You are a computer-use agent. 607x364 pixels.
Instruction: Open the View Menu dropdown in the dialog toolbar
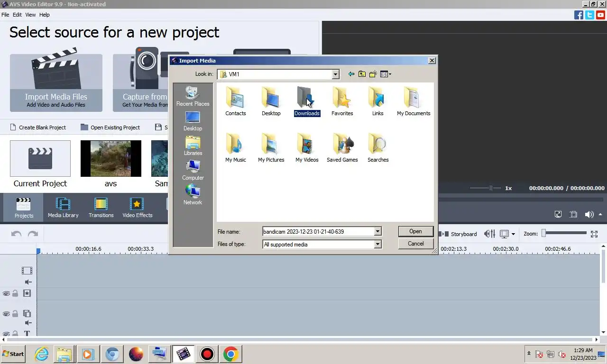click(x=386, y=74)
